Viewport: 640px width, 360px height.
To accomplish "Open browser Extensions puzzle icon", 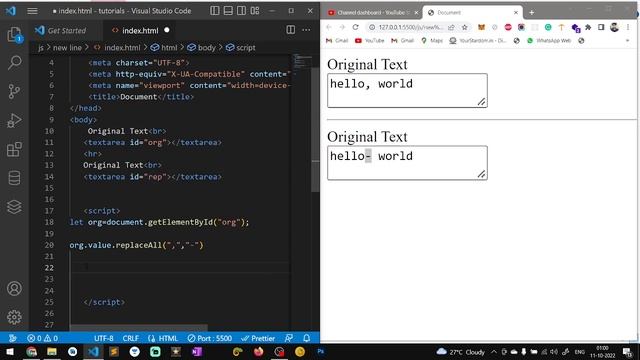I will pyautogui.click(x=588, y=27).
